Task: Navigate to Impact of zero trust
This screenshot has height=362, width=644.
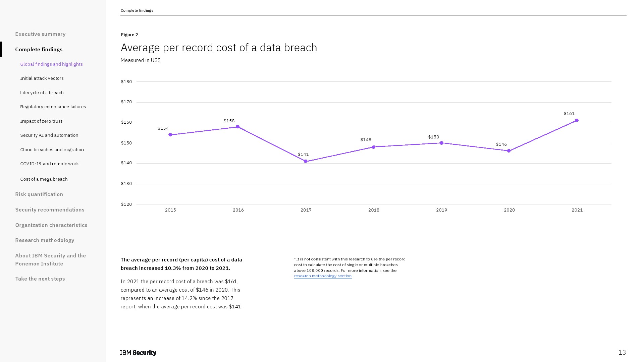Action: 41,121
